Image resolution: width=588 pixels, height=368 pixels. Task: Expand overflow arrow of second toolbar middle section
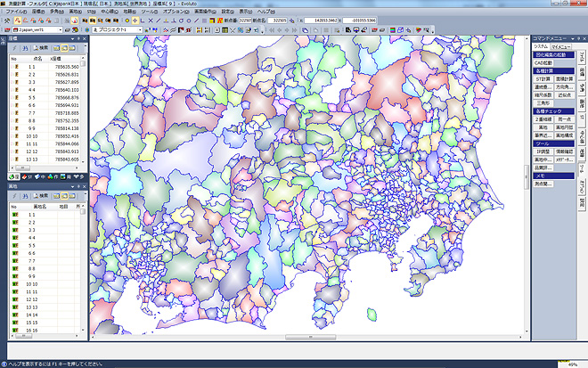(x=263, y=31)
